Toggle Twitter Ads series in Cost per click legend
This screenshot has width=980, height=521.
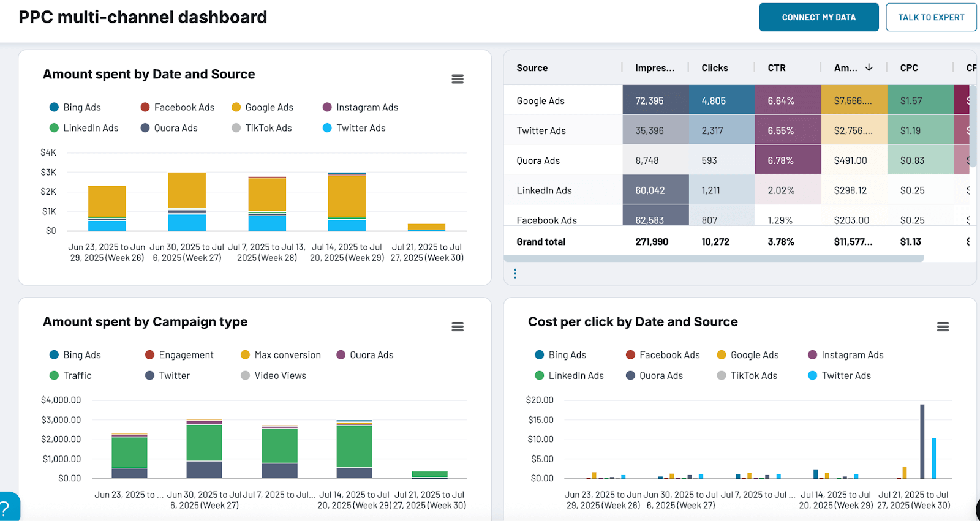846,375
